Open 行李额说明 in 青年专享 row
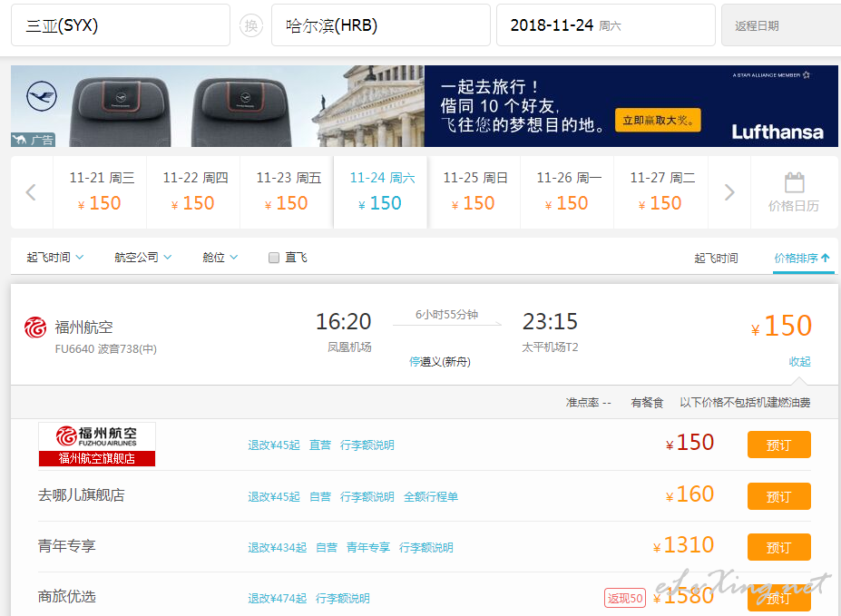841x616 pixels. pyautogui.click(x=425, y=547)
